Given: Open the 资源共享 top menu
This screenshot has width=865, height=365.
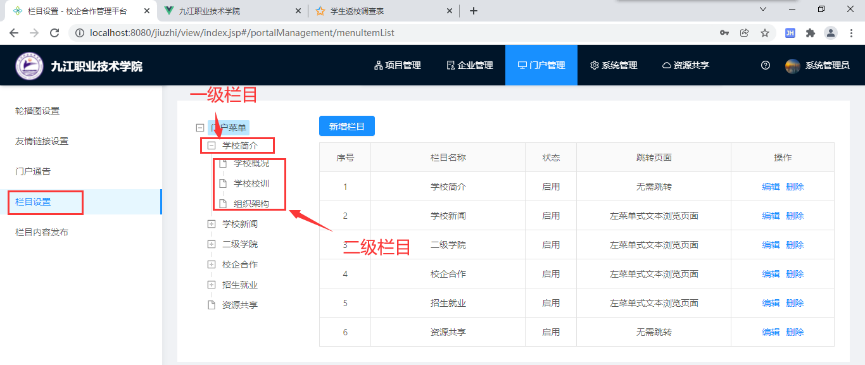Looking at the screenshot, I should (x=685, y=65).
